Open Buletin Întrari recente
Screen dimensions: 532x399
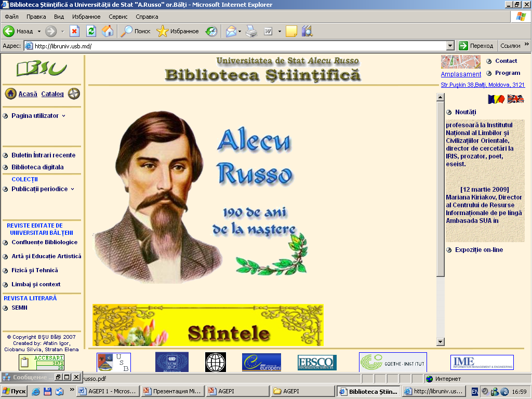coord(44,155)
